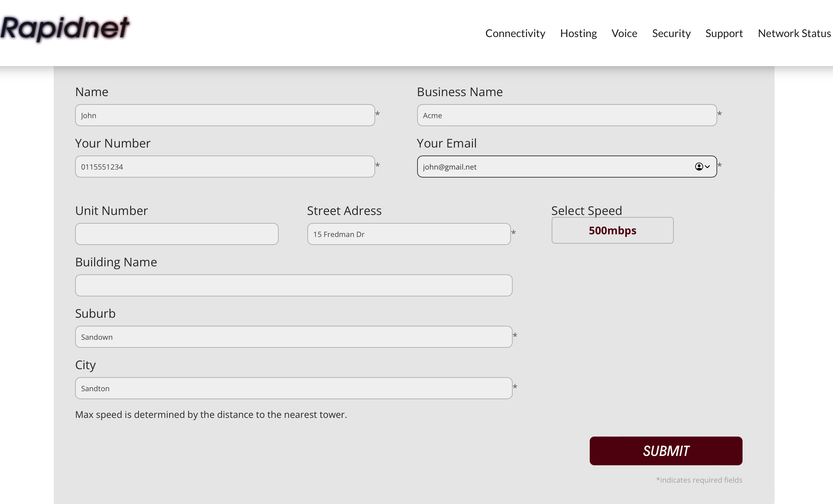Focus the empty Building Name field

coord(293,285)
